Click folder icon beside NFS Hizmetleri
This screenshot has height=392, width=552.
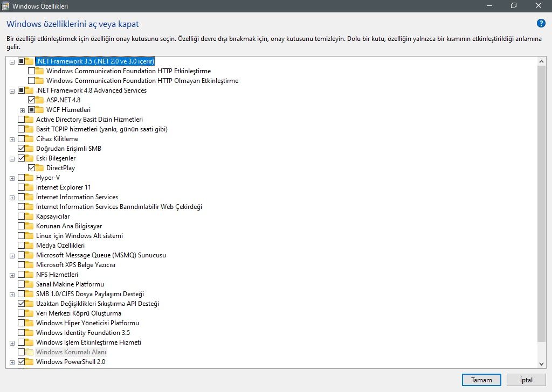(29, 275)
